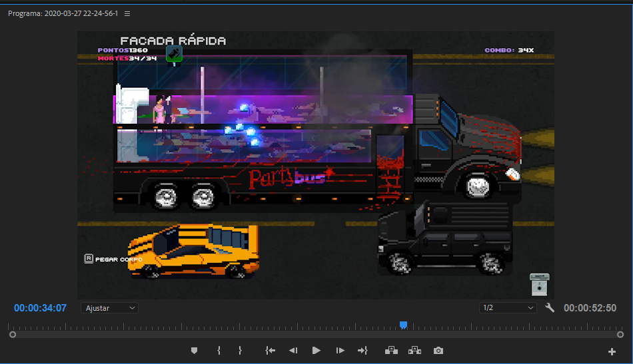633x364 pixels.
Task: Click the Extract button
Action: 414,351
